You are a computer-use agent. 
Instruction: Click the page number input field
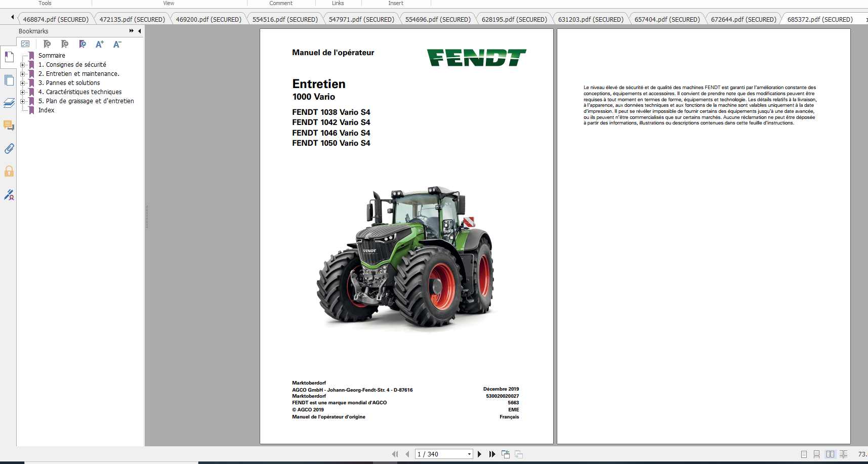click(x=440, y=454)
